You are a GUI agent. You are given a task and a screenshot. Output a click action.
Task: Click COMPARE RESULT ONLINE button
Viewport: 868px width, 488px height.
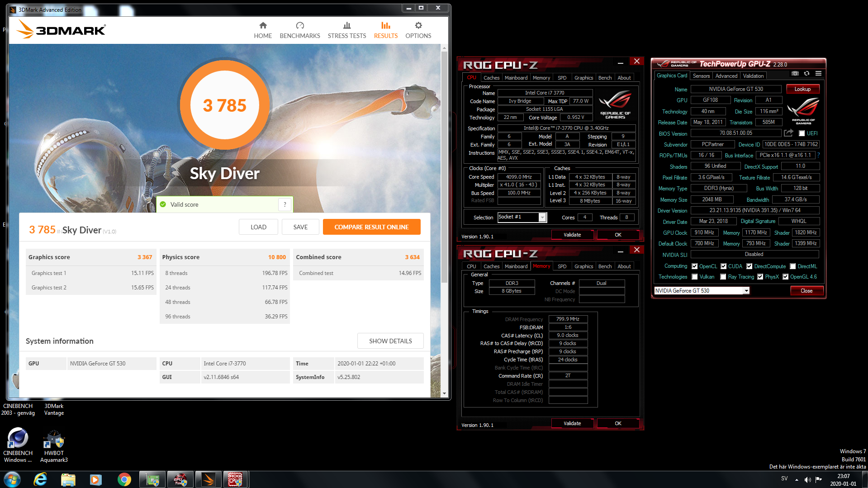pyautogui.click(x=371, y=227)
